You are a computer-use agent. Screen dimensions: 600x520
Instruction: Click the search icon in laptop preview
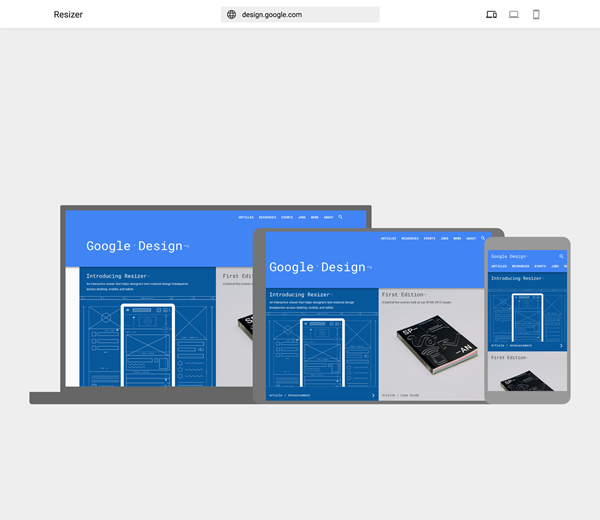341,217
